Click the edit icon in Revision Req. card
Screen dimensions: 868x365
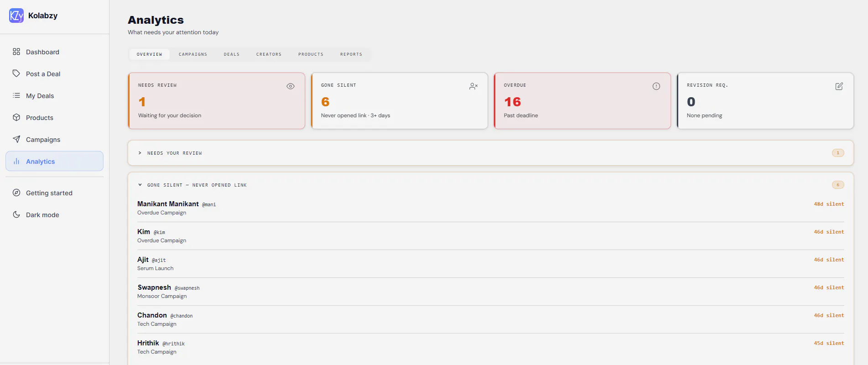(839, 86)
